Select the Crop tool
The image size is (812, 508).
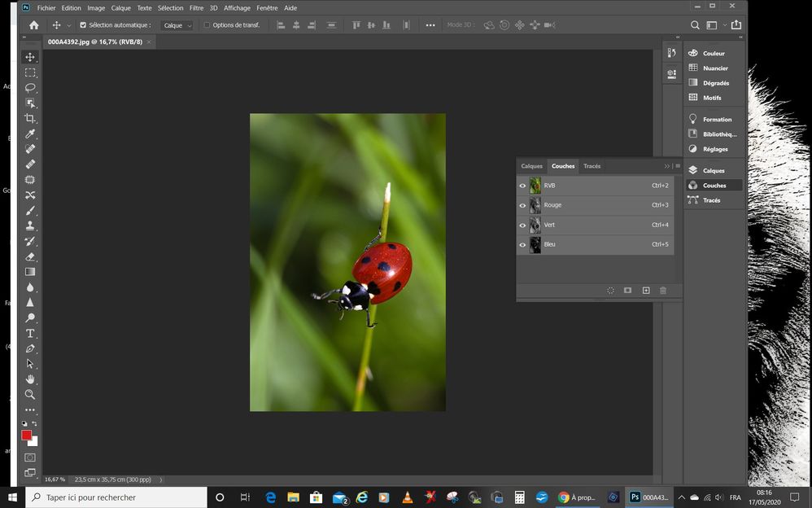coord(30,117)
